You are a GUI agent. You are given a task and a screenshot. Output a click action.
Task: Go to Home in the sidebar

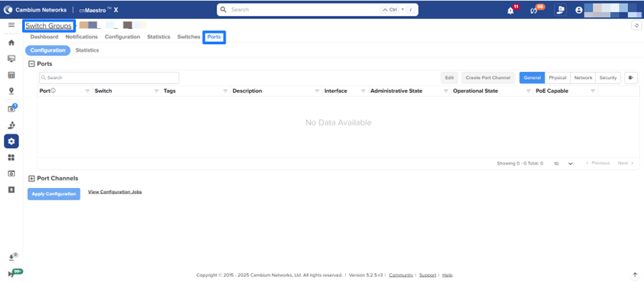(11, 42)
